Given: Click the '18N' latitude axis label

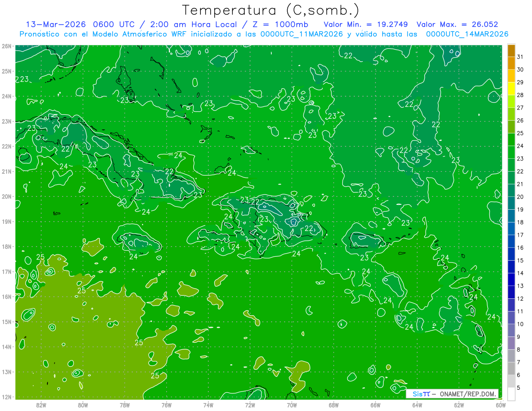Looking at the screenshot, I should click(6, 247).
